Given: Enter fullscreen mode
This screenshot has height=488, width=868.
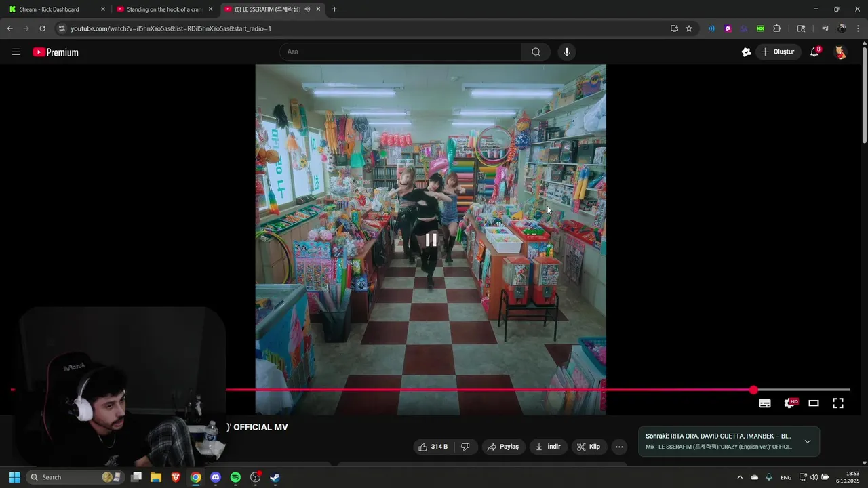Looking at the screenshot, I should tap(838, 403).
